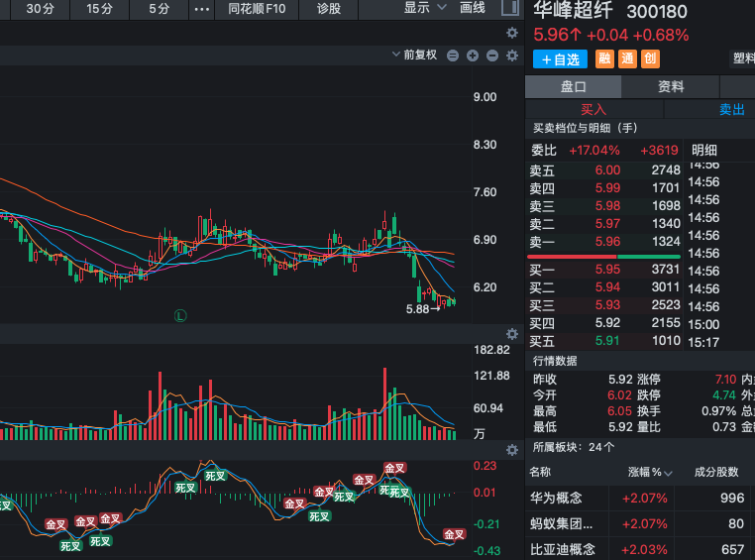Screen dimensions: 755x560
Task: Open volume panel settings gear
Action: point(512,334)
